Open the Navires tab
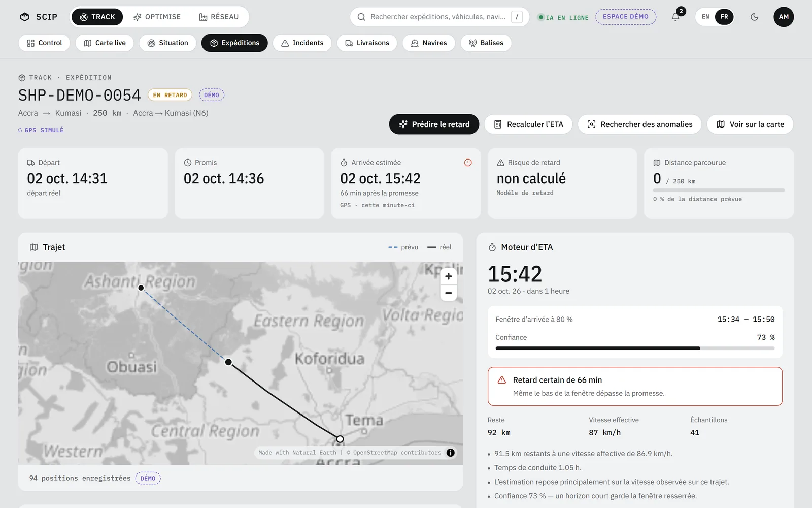The width and height of the screenshot is (812, 508). tap(429, 43)
